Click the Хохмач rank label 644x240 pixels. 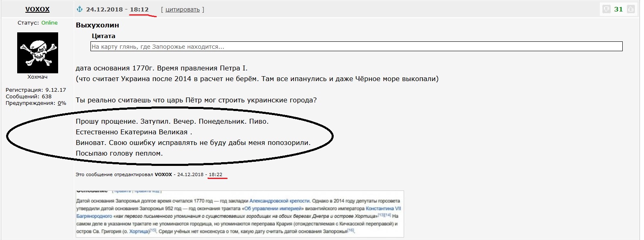pos(37,77)
